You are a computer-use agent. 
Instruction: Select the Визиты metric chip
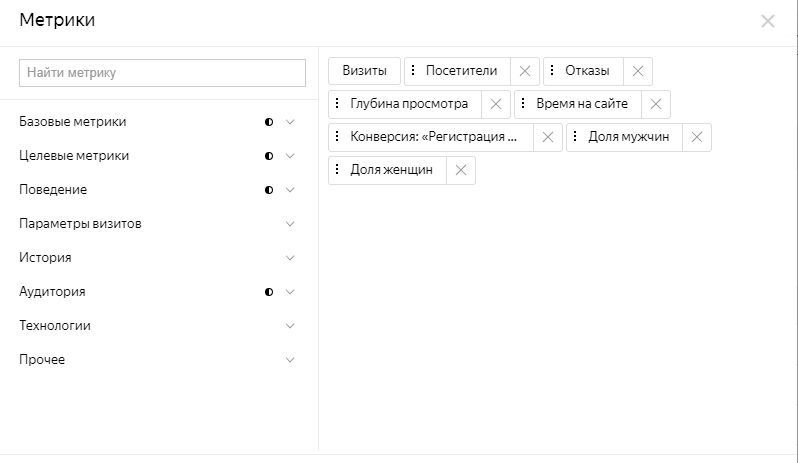point(364,71)
